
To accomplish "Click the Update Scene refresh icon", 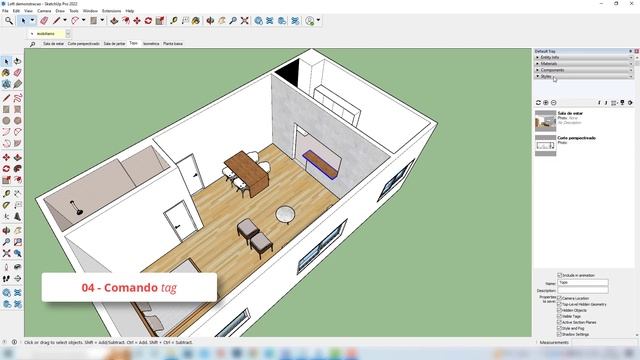I will tap(538, 103).
